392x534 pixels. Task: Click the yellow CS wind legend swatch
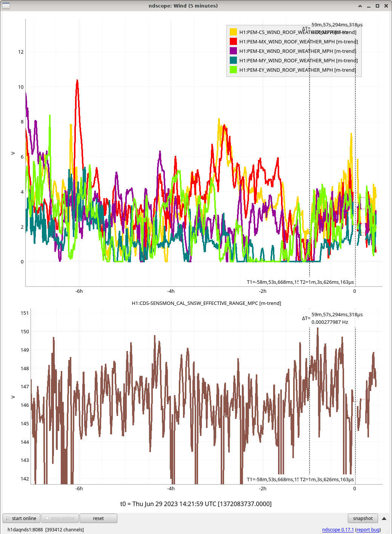[x=233, y=32]
